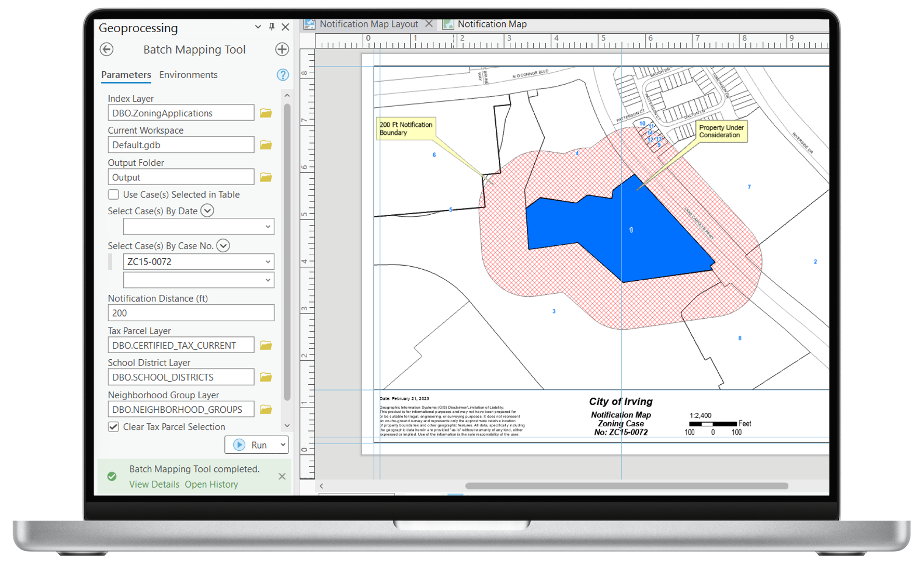The height and width of the screenshot is (562, 924).
Task: Click the back arrow in Geoprocessing pane
Action: [107, 49]
